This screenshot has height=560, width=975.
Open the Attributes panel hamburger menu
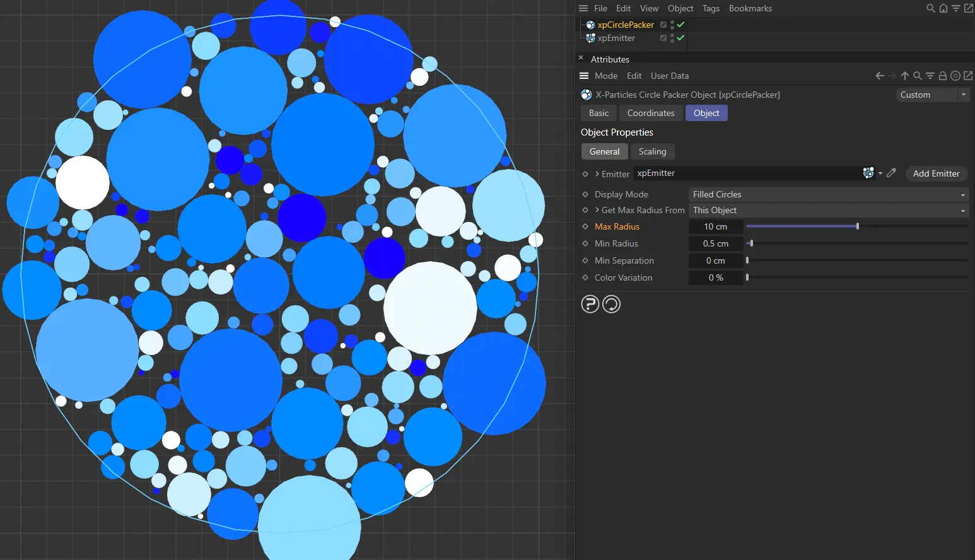[x=583, y=76]
